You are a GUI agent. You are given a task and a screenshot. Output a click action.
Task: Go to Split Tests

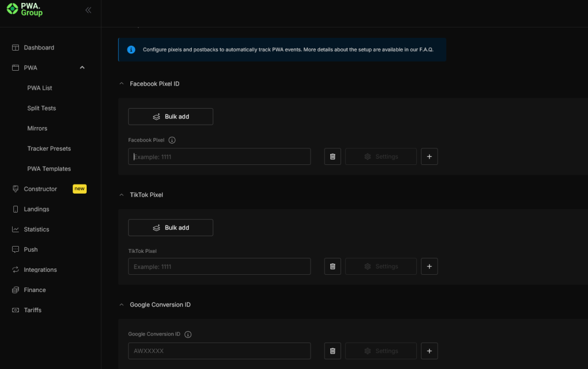[x=41, y=108]
